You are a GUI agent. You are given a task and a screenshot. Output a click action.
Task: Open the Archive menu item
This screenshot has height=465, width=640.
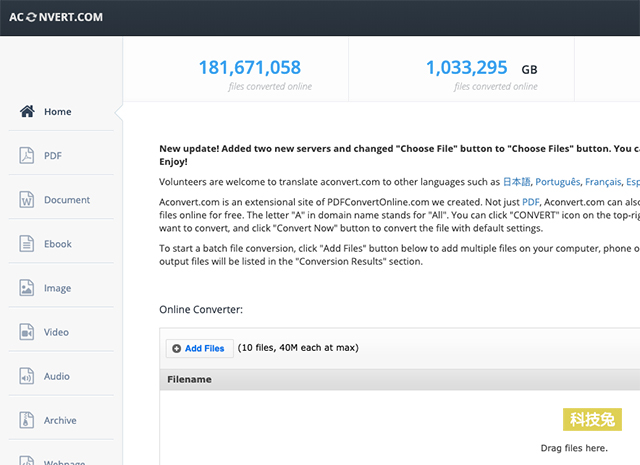click(x=61, y=420)
